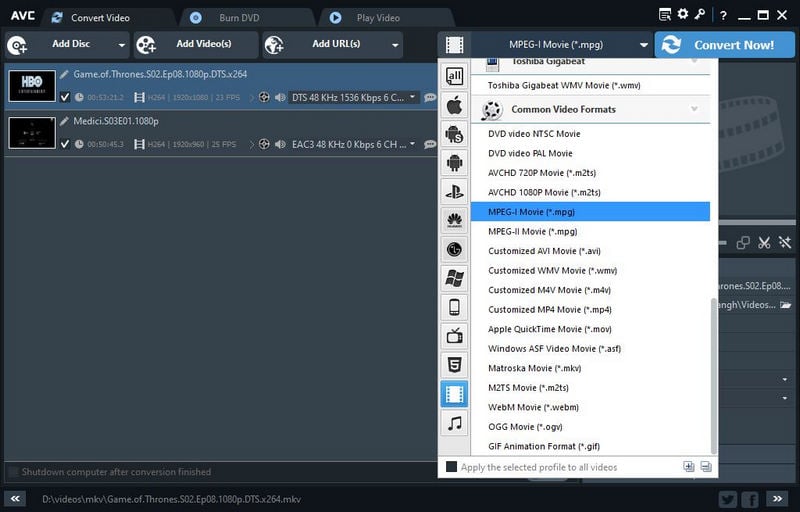Choose WebM Movie (*.webm) format
Image resolution: width=800 pixels, height=512 pixels.
point(590,407)
